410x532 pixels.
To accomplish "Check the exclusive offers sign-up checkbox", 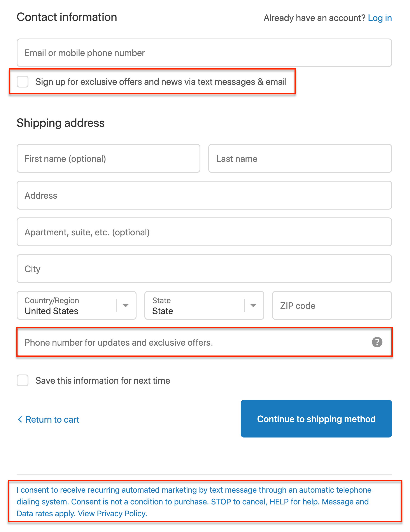I will click(22, 81).
